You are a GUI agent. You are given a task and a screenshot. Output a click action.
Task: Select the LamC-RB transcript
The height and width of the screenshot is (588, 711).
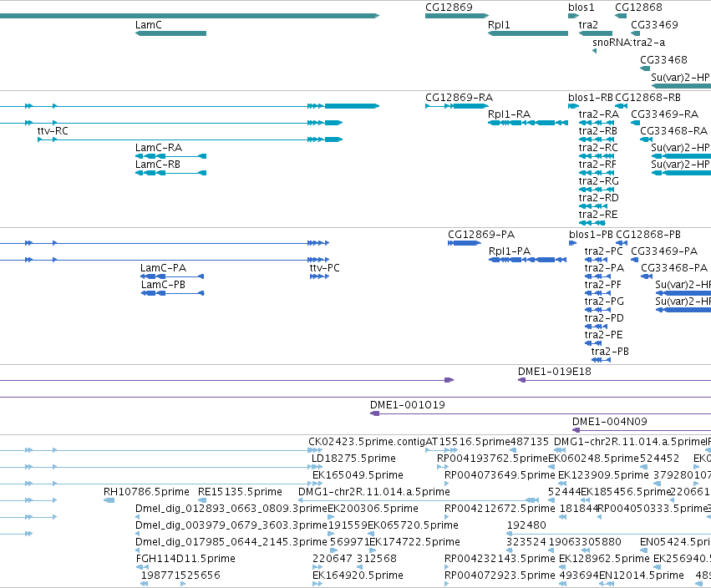[x=171, y=173]
